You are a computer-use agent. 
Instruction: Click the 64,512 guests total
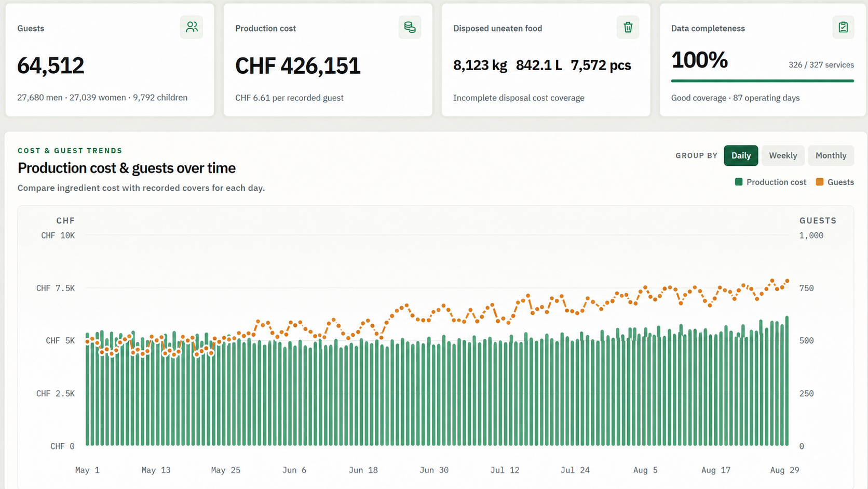[x=50, y=65]
